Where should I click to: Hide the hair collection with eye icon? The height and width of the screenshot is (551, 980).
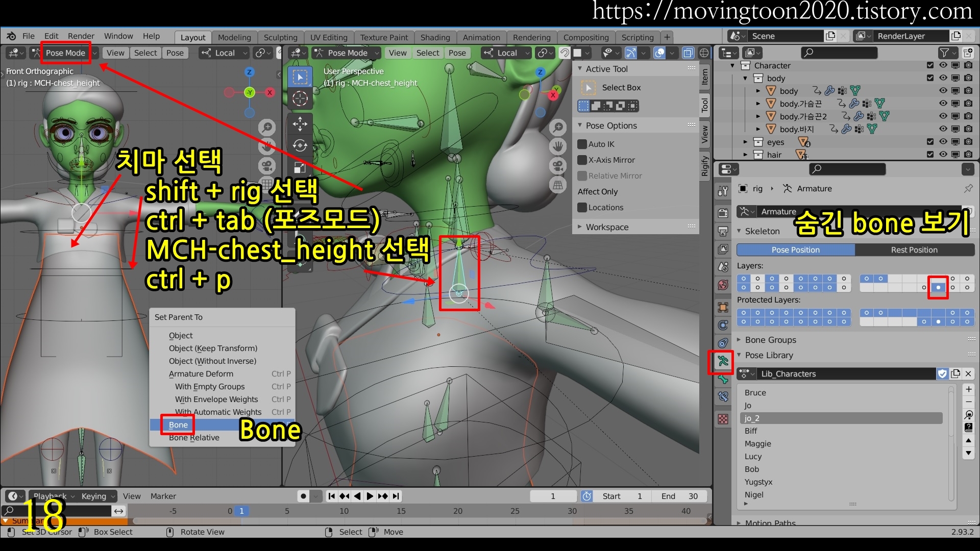[943, 155]
